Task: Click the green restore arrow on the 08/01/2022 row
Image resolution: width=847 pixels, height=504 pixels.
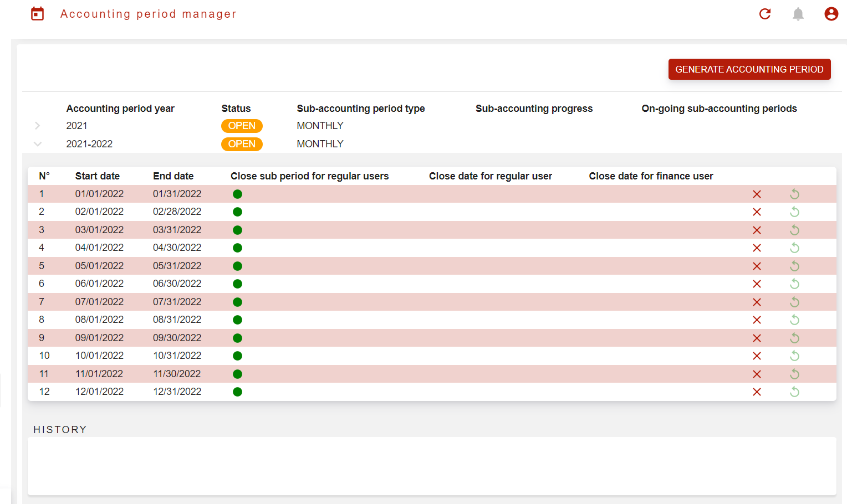Action: [794, 320]
